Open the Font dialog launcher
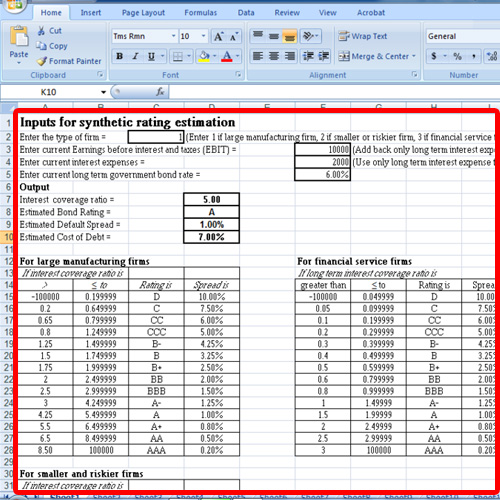The width and height of the screenshot is (500, 500). [238, 74]
